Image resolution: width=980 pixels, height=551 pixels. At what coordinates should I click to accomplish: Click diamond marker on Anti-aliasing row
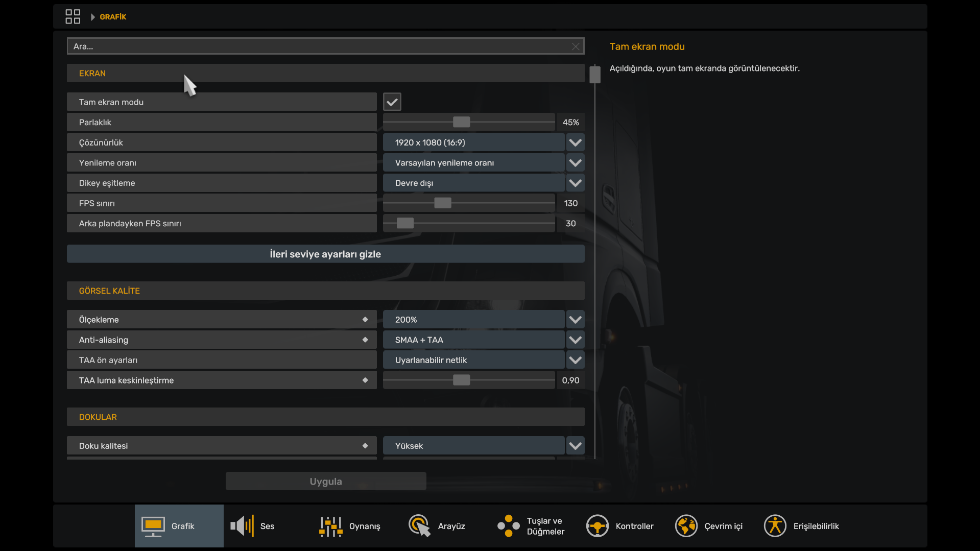tap(365, 340)
